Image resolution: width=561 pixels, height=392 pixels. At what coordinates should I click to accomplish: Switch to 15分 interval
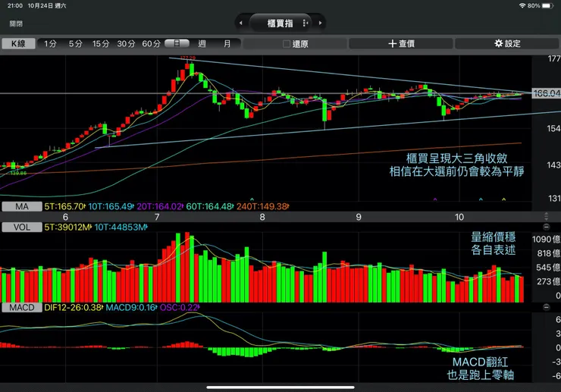point(101,44)
